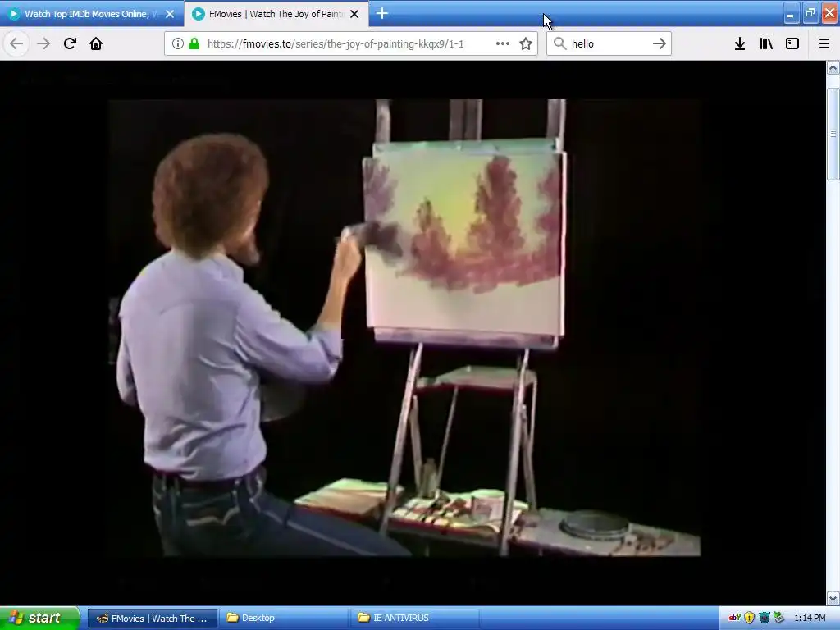Click the green secure connection padlock
Image resolution: width=840 pixels, height=630 pixels.
pyautogui.click(x=194, y=43)
